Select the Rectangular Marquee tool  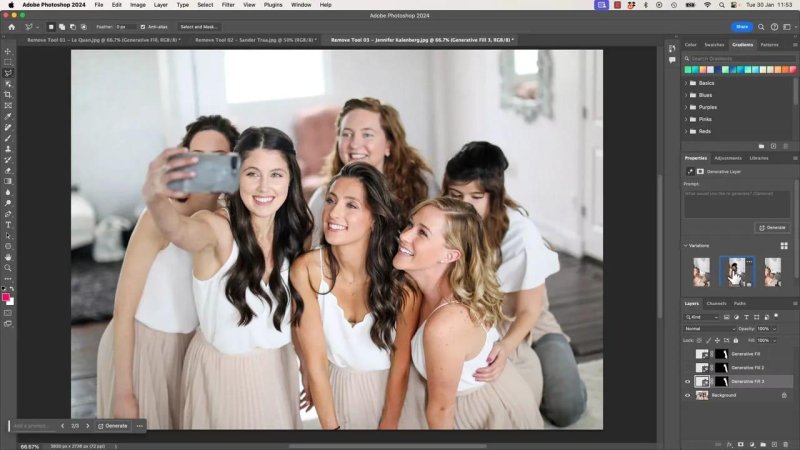(x=8, y=62)
